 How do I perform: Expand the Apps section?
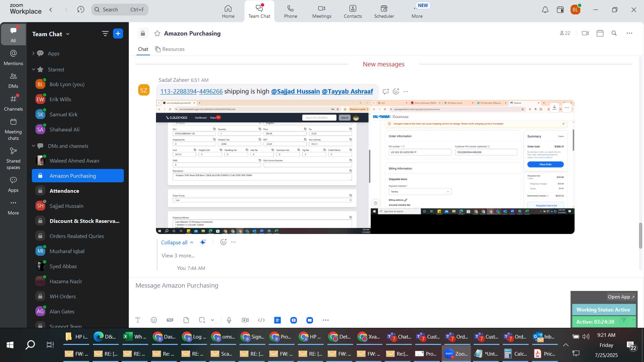tap(33, 53)
